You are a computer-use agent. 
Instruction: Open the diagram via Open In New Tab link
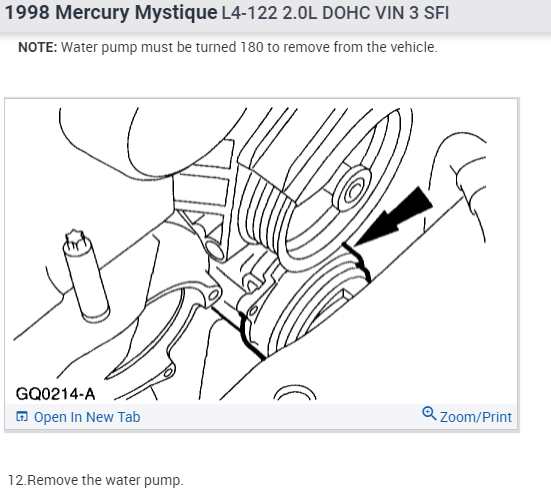[87, 417]
